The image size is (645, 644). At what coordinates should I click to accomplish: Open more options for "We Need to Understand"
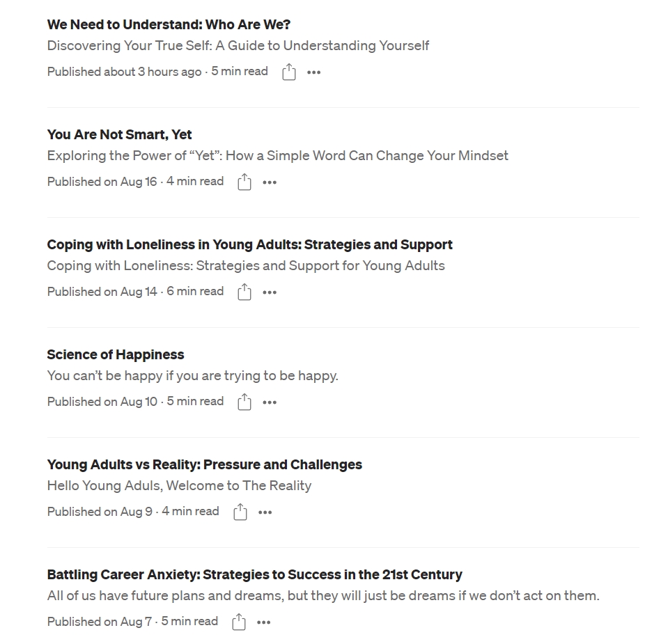coord(314,72)
